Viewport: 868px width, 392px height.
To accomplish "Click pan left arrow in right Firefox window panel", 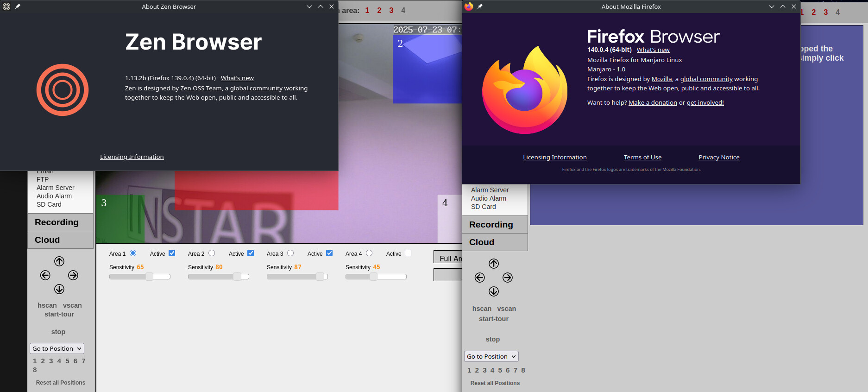I will tap(480, 278).
